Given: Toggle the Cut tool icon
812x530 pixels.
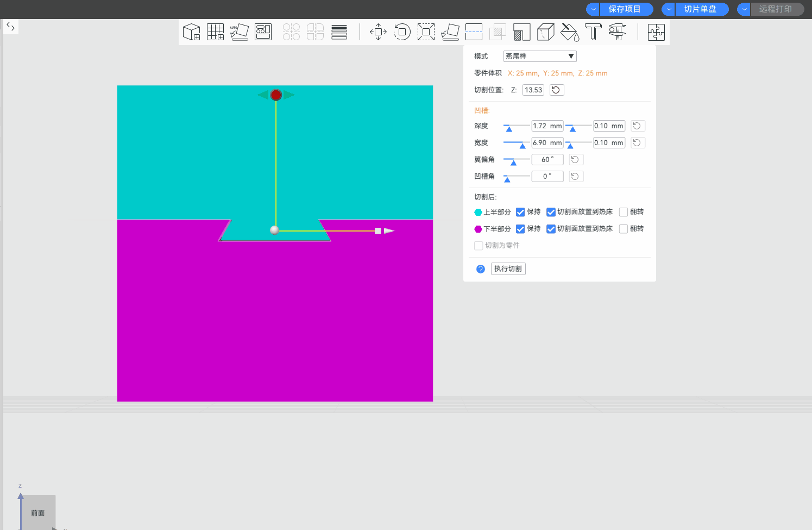Looking at the screenshot, I should pos(474,32).
